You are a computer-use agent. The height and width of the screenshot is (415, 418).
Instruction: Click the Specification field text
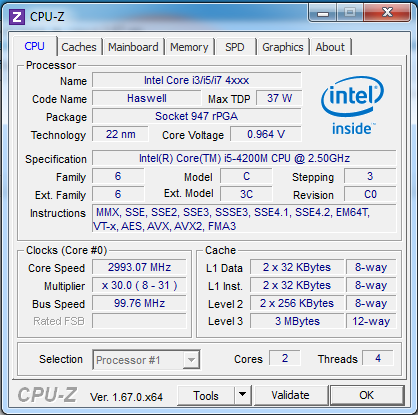[x=244, y=158]
